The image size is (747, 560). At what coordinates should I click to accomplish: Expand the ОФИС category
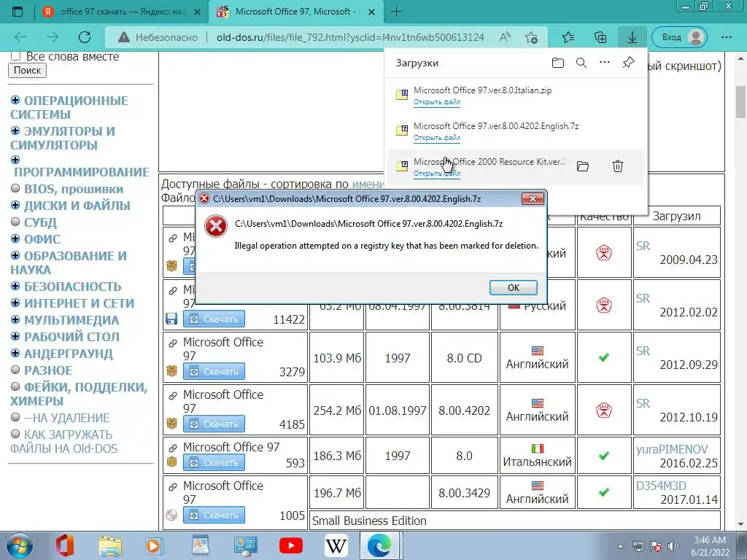[x=15, y=238]
